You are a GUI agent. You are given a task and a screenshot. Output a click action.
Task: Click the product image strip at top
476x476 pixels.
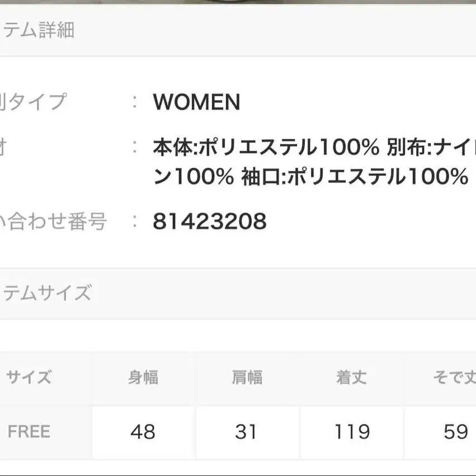[x=238, y=2]
